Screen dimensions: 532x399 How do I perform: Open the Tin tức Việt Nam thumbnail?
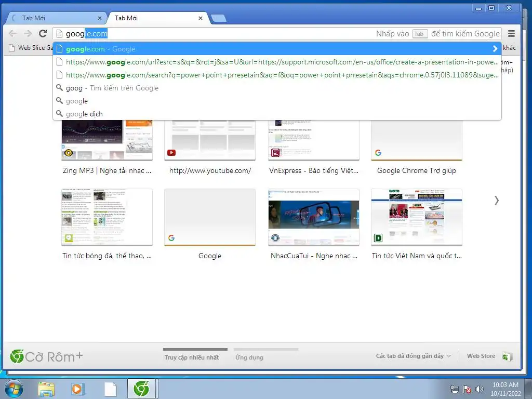417,217
